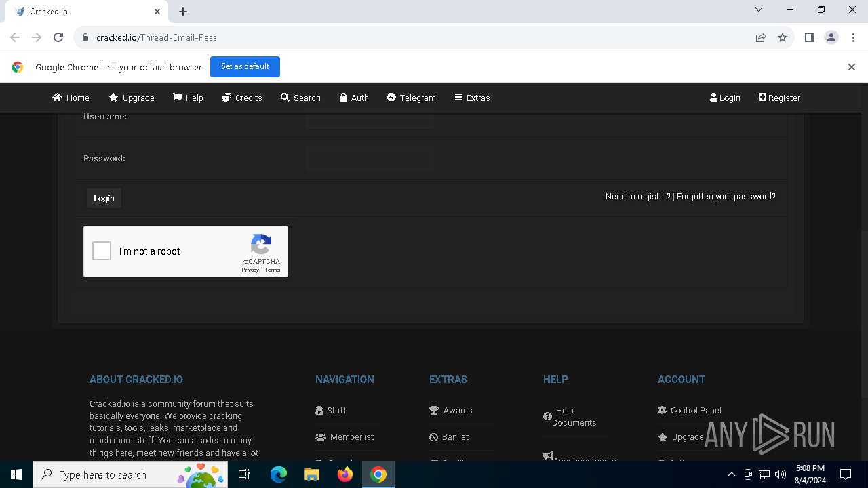This screenshot has height=488, width=868.
Task: Bookmark this tab with star icon
Action: 783,37
